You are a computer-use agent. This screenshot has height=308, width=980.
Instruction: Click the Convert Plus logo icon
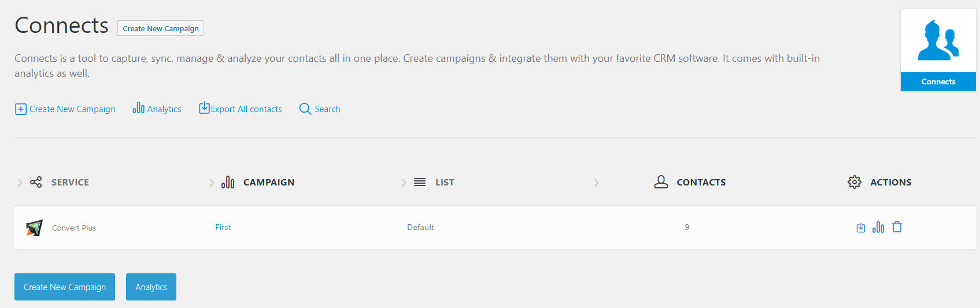coord(34,228)
